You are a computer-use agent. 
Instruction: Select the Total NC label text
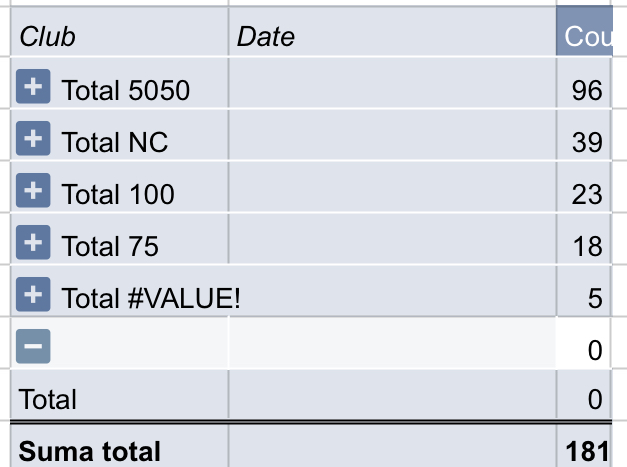[115, 142]
